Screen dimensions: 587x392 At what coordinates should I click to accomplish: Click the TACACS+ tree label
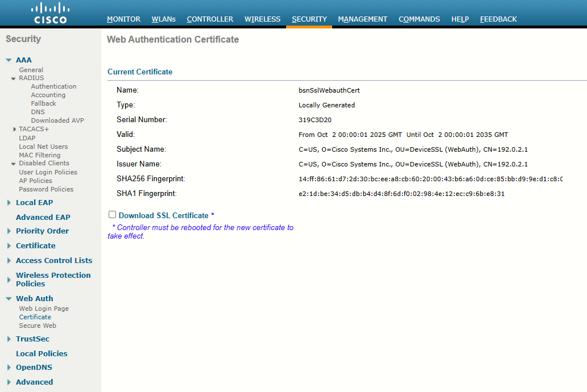coord(34,129)
